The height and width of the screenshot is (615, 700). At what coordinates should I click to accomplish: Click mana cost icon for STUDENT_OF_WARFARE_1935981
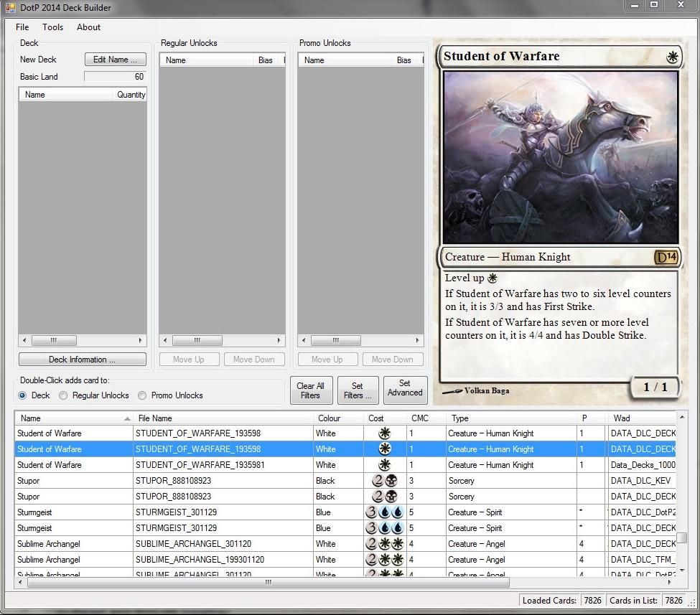click(x=384, y=464)
